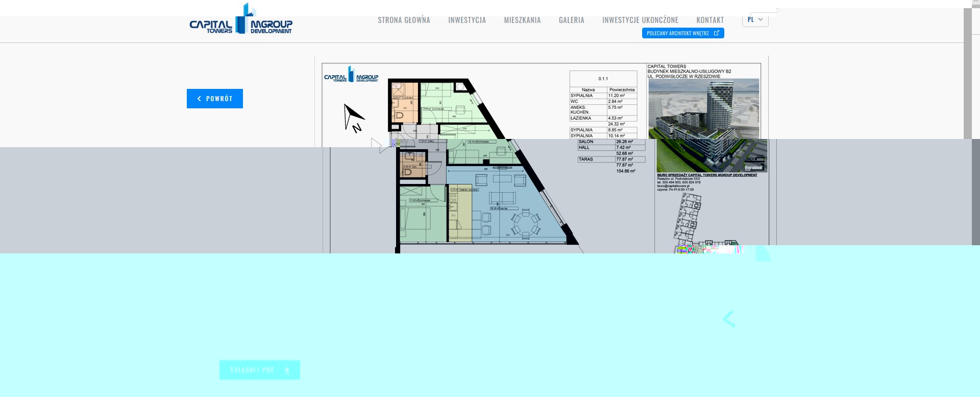Click the external link icon beside architect button
Viewport: 980px width, 397px height.
pyautogui.click(x=716, y=33)
